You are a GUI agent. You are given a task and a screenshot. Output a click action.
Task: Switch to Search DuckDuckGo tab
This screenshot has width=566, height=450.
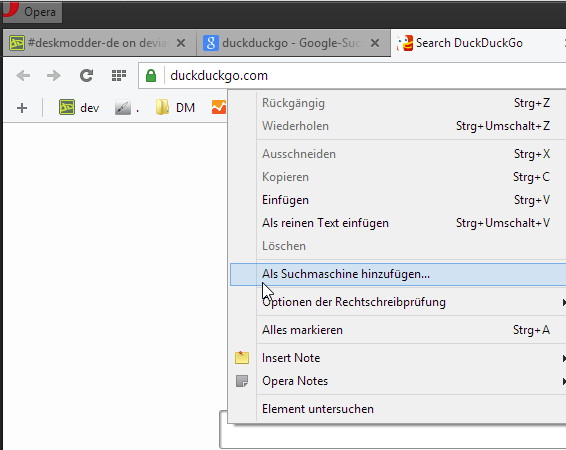pyautogui.click(x=478, y=43)
